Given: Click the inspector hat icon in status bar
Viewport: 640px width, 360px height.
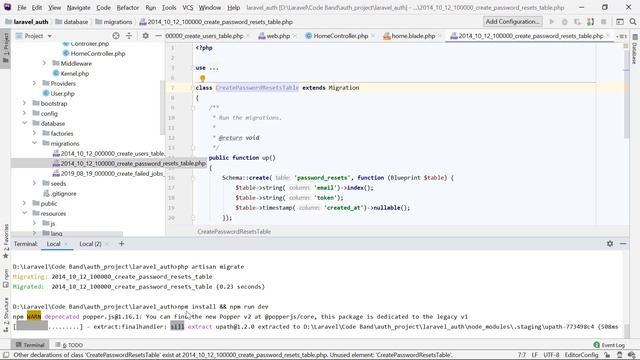Looking at the screenshot, I should pos(620,355).
